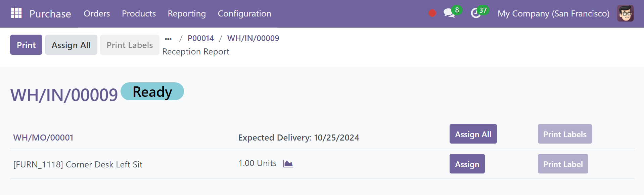
Task: Click Print Label for Corner Desk row
Action: [x=563, y=164]
